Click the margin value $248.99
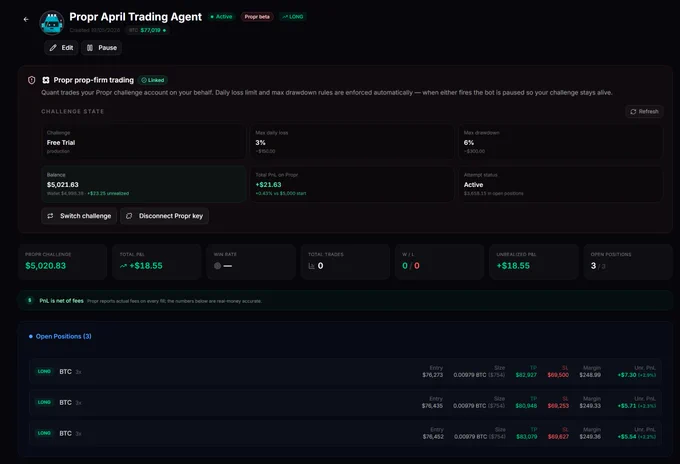680x464 pixels. (x=590, y=375)
